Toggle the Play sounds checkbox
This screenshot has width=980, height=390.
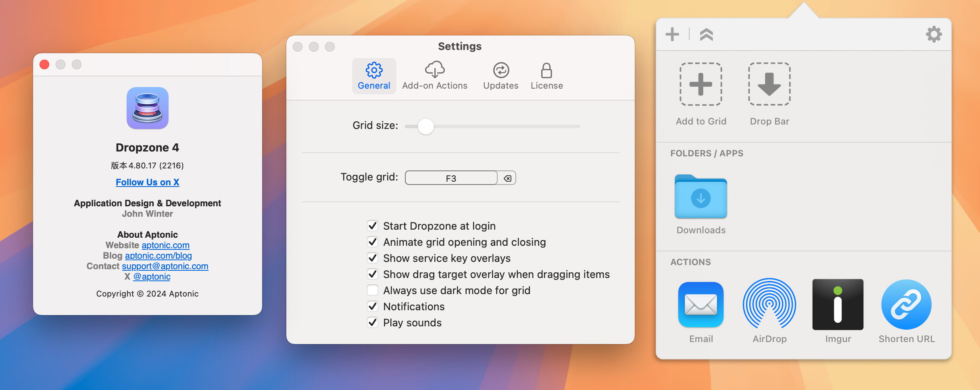373,322
